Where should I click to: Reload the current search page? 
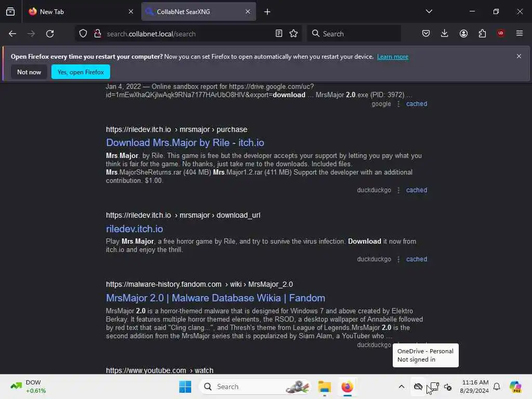click(x=50, y=34)
